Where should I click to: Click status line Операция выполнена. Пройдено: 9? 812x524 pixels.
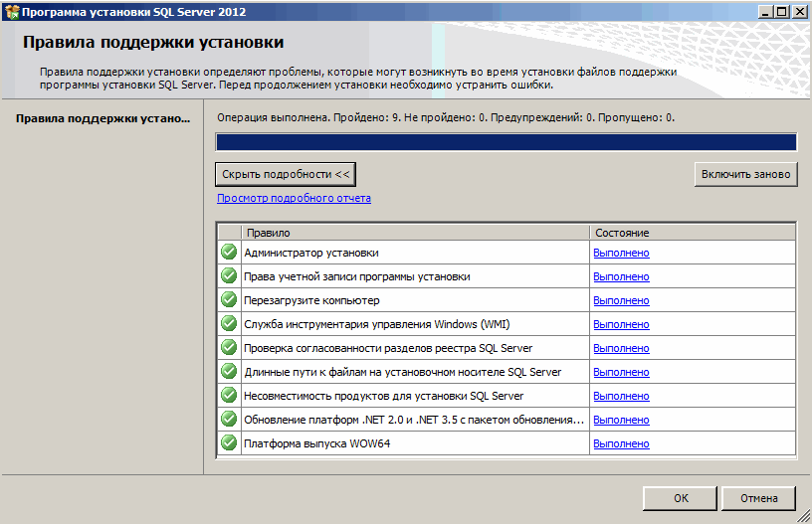[x=446, y=117]
